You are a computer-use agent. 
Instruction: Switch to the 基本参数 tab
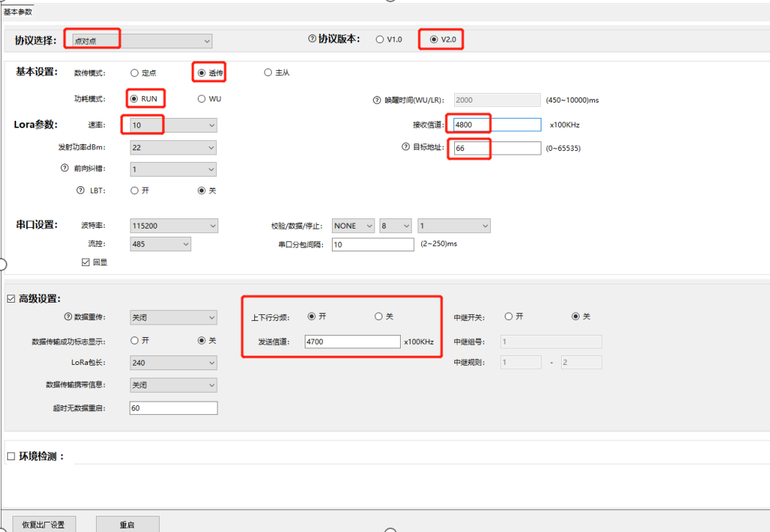[x=18, y=12]
